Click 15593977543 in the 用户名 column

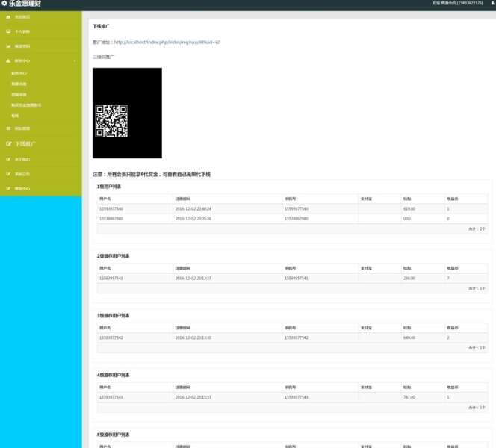(x=111, y=397)
